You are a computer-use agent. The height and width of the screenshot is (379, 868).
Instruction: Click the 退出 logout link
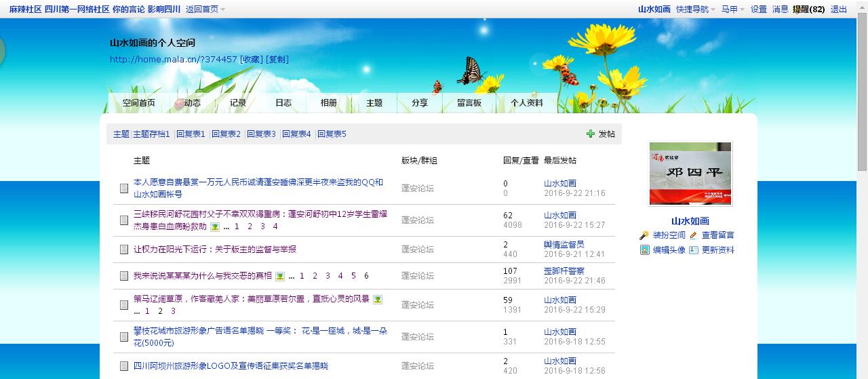coord(839,9)
